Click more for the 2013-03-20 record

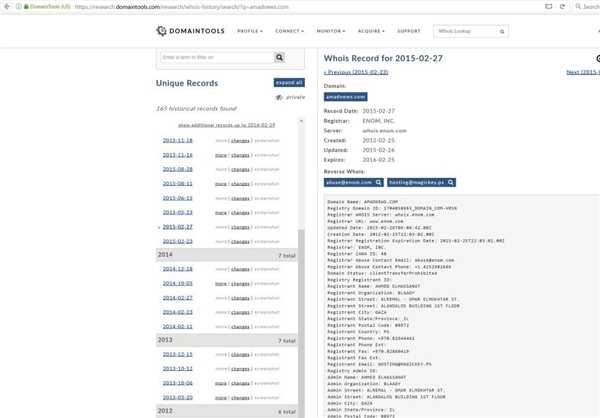[221, 398]
